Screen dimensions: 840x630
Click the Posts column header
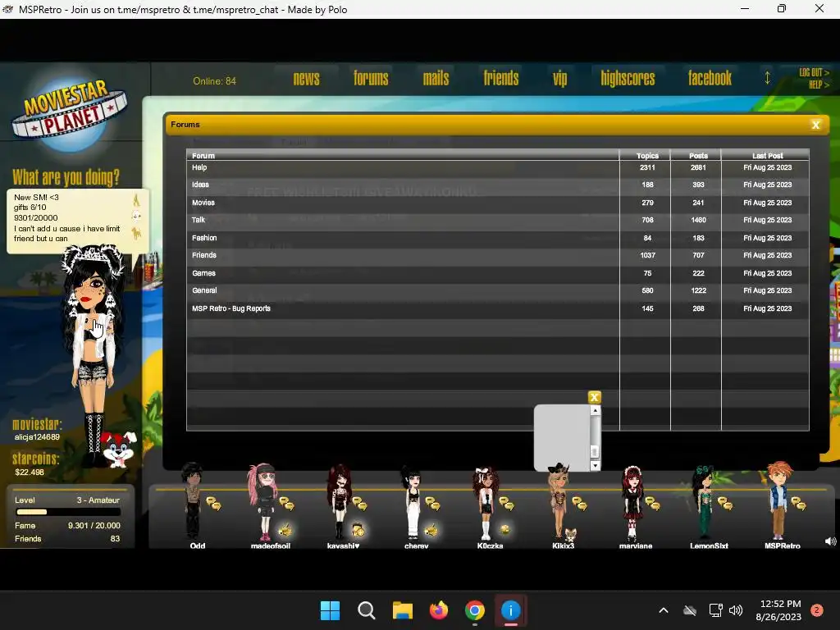698,155
